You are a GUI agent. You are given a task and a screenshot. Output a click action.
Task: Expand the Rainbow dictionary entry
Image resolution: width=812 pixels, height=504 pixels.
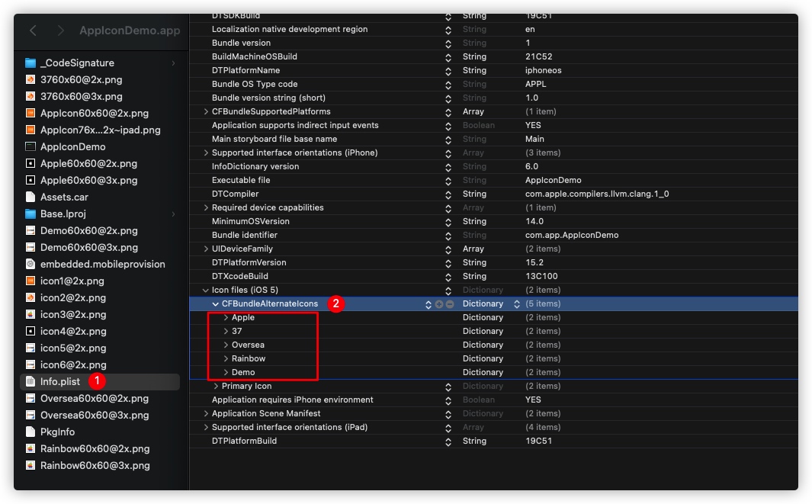[226, 358]
